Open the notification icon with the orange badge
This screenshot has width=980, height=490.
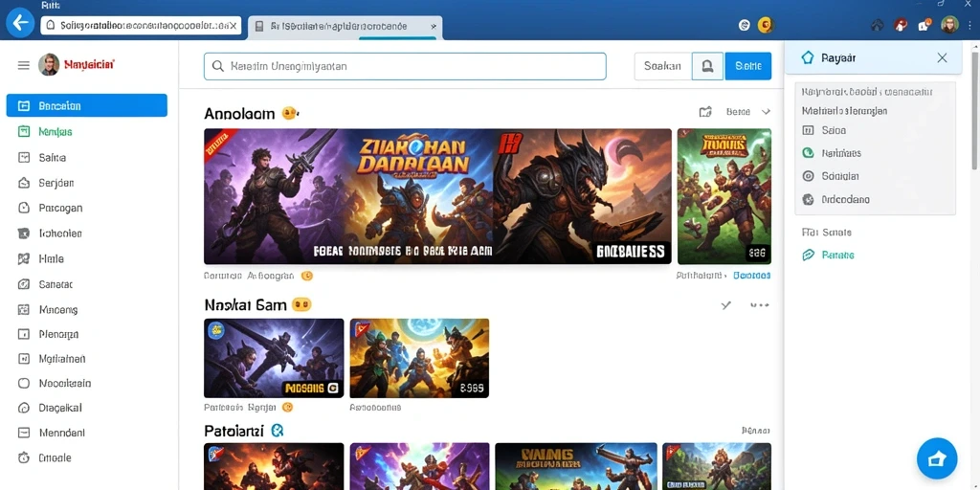[x=924, y=25]
